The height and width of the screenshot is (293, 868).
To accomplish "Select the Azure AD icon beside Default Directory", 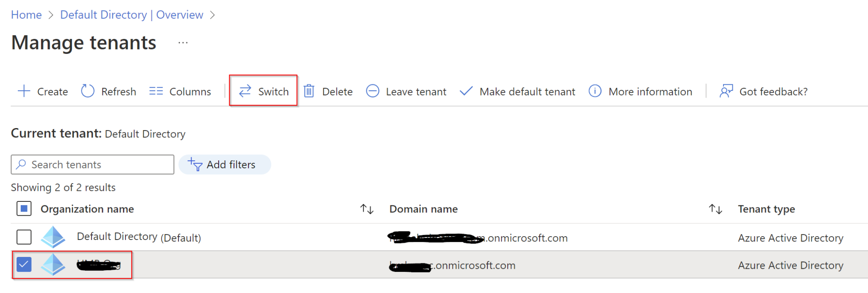I will pyautogui.click(x=53, y=237).
